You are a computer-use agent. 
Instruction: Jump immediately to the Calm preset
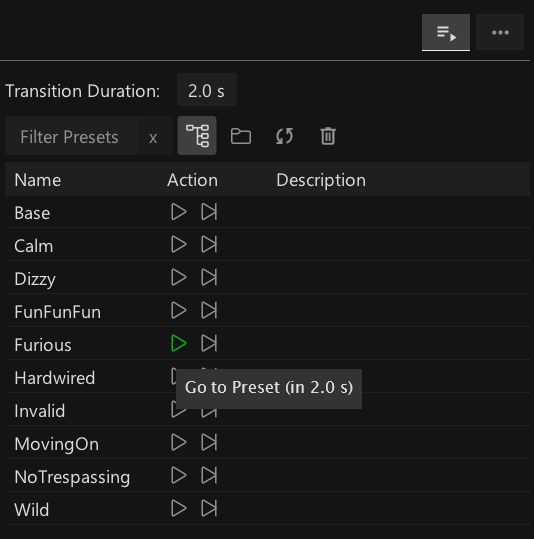click(209, 244)
